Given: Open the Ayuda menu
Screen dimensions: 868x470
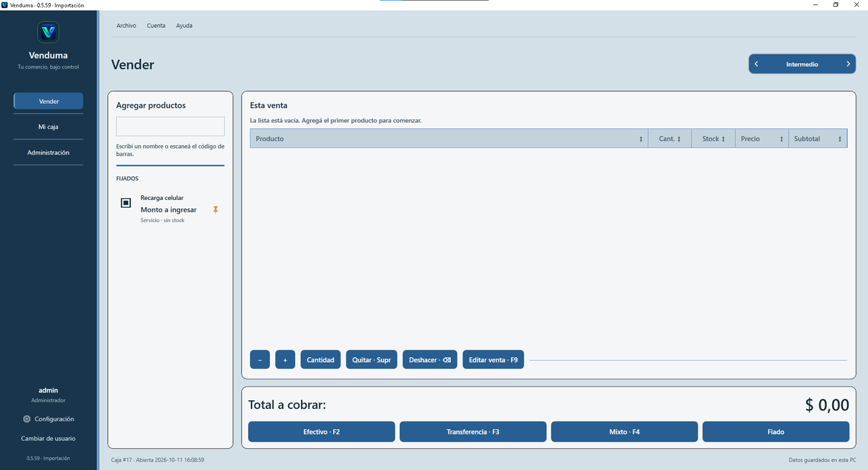Looking at the screenshot, I should 184,26.
